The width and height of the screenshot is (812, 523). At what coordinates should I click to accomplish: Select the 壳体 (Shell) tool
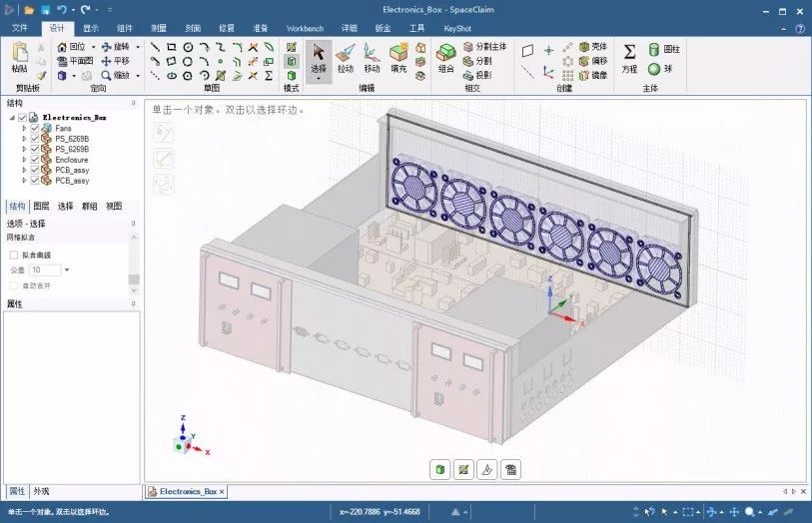point(591,46)
